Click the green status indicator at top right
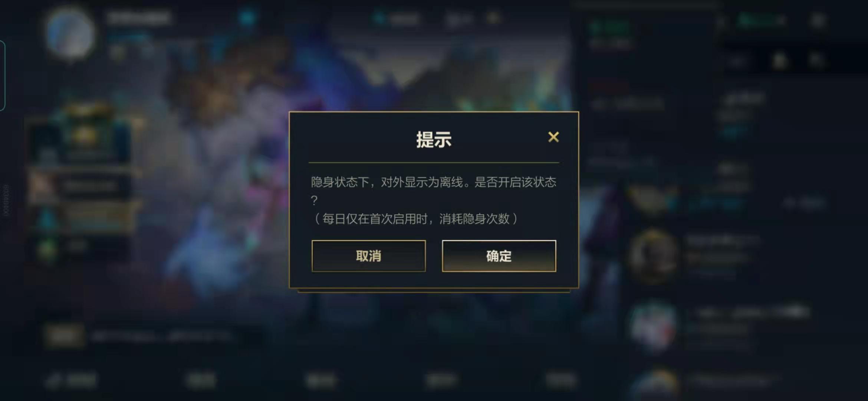Screen dimensions: 868x401 point(760,20)
